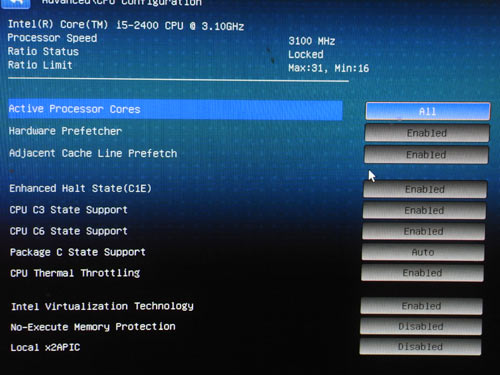The height and width of the screenshot is (375, 500).
Task: Click the Locked ratio status value
Action: click(306, 54)
